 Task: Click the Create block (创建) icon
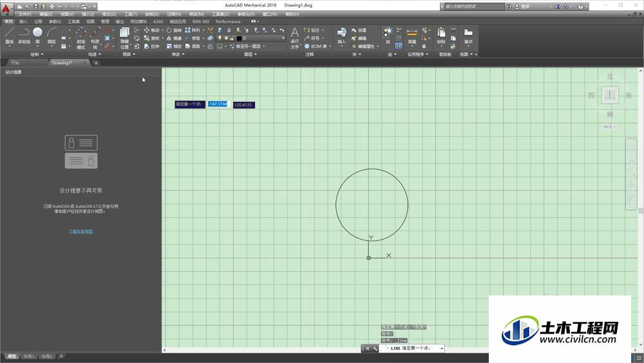pos(359,30)
